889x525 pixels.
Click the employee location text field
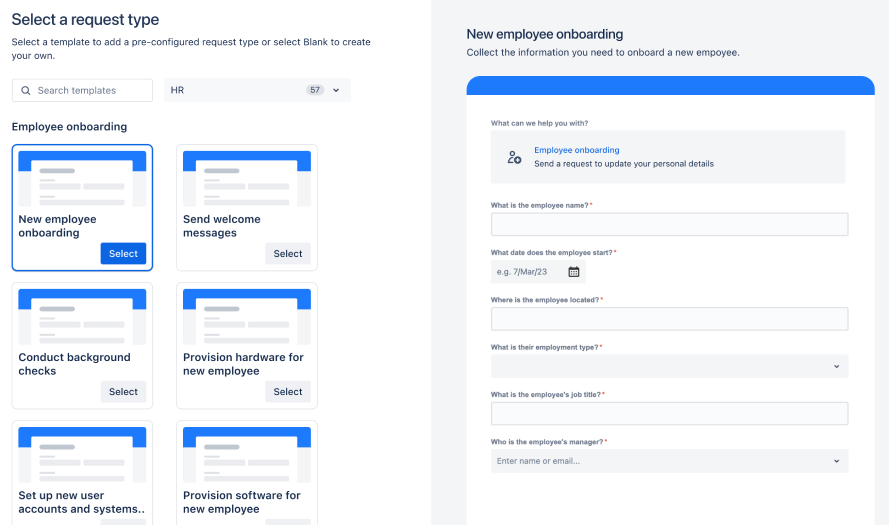point(669,319)
